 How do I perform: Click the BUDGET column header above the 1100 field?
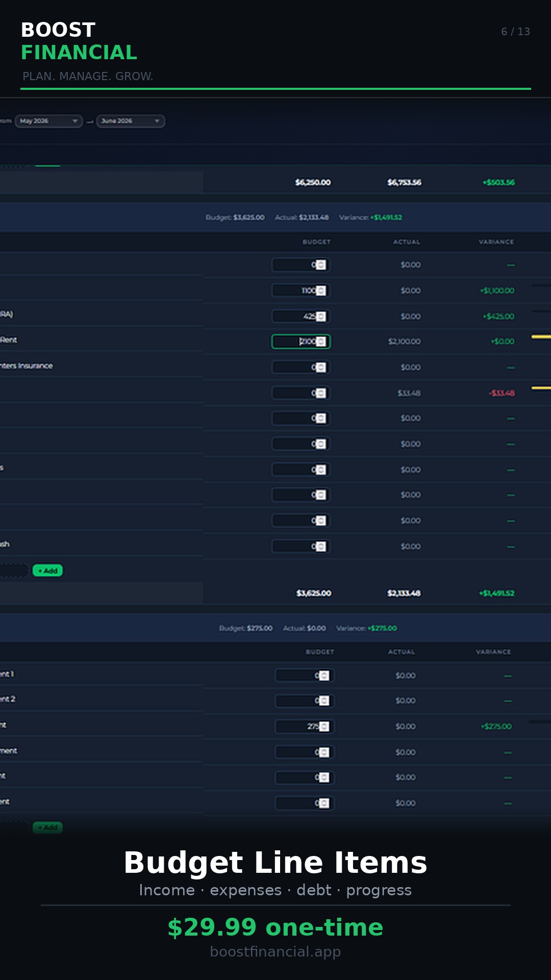click(x=316, y=242)
